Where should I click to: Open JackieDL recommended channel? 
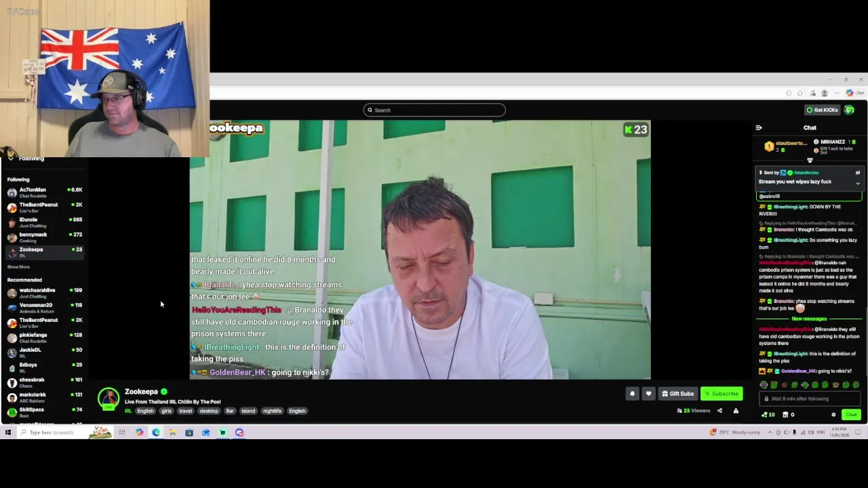(x=45, y=352)
